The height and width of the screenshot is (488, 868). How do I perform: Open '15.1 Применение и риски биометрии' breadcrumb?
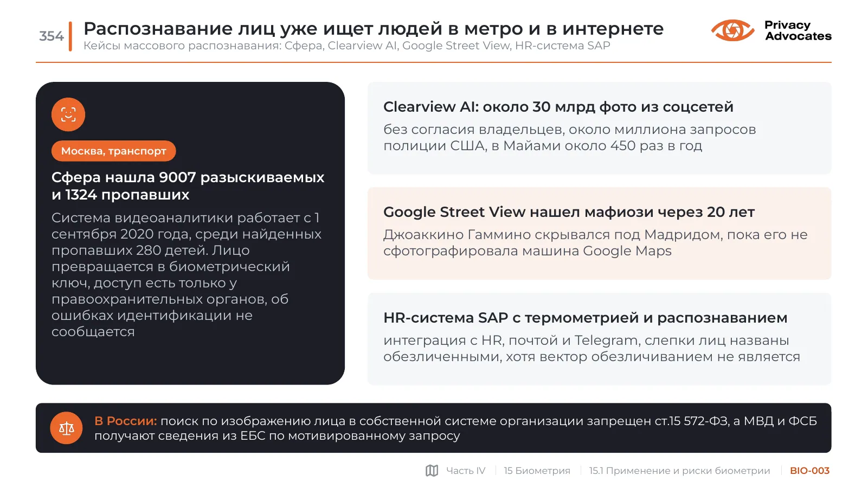679,471
